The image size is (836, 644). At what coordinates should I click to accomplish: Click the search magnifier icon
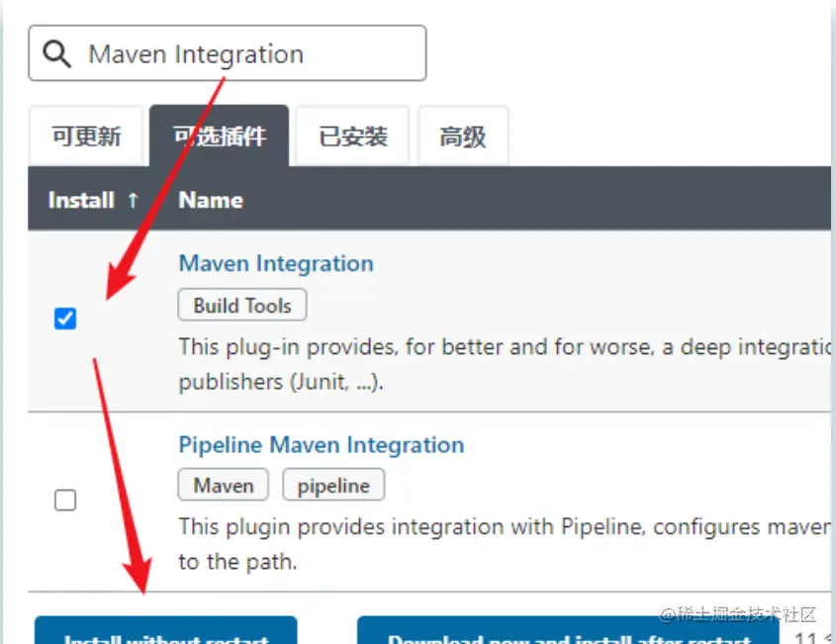coord(56,53)
